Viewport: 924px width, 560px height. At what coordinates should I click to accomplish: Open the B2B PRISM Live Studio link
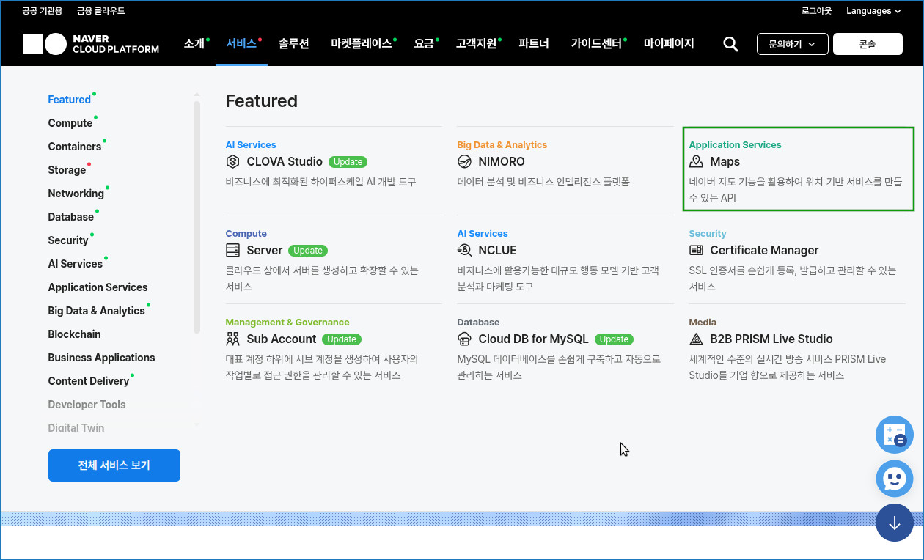pyautogui.click(x=771, y=339)
